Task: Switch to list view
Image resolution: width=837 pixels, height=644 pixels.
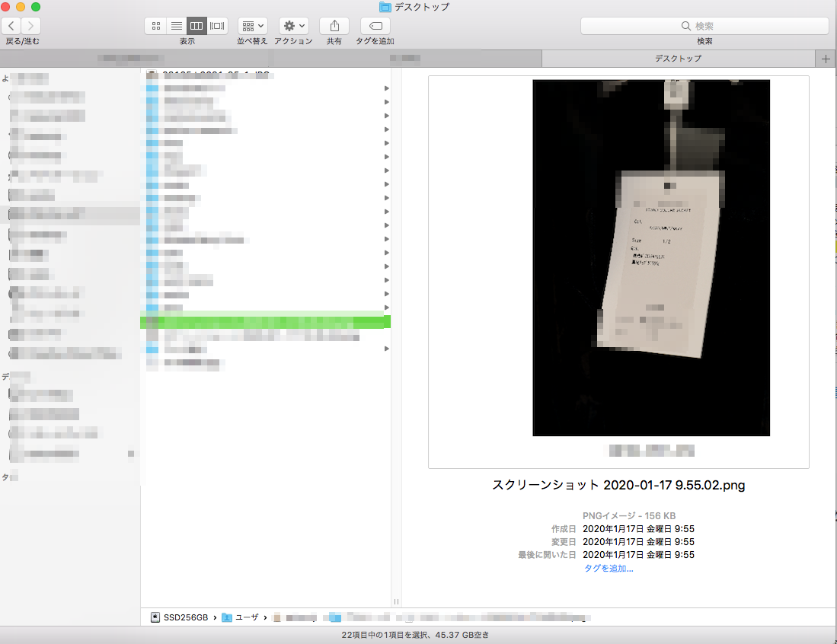Action: (x=176, y=26)
